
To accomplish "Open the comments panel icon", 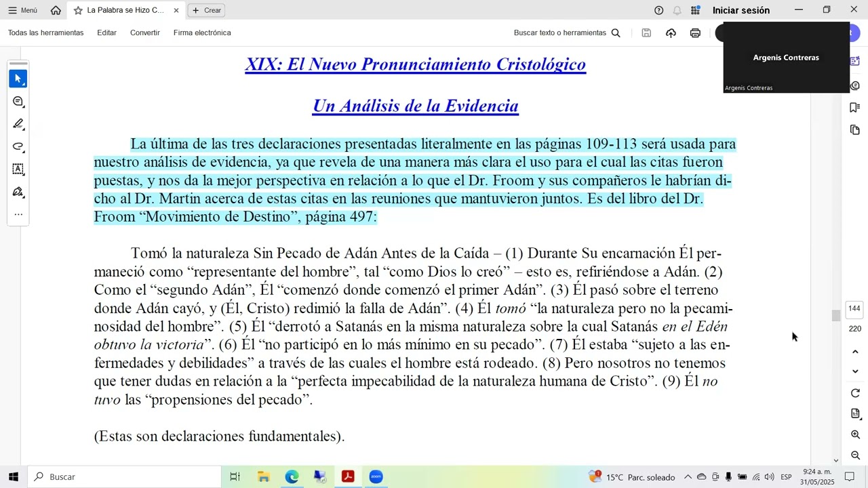I will [x=855, y=85].
